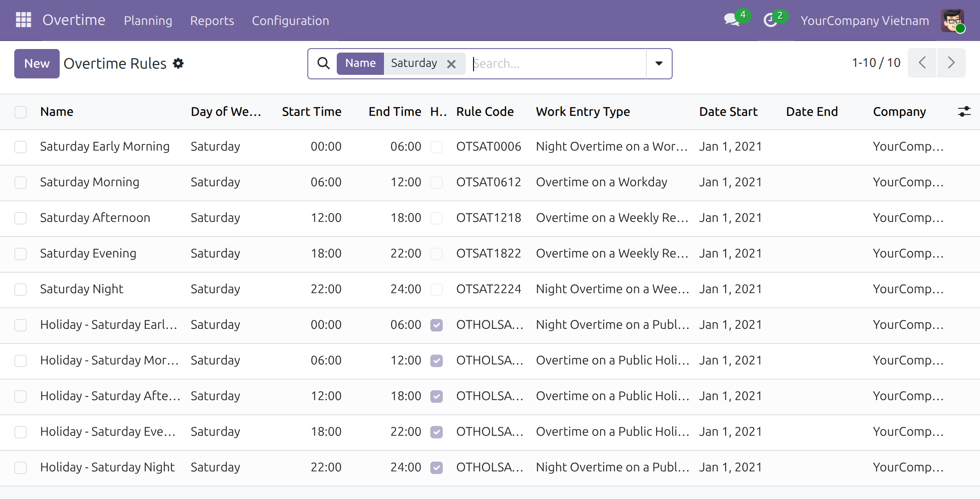Open the Saturday Afternoon rule
980x499 pixels.
click(x=95, y=218)
